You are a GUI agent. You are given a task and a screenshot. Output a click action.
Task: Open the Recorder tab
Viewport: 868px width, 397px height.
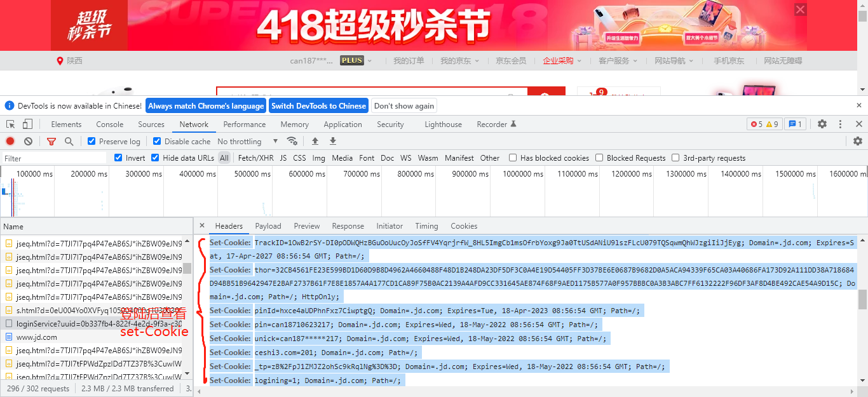[x=496, y=124]
